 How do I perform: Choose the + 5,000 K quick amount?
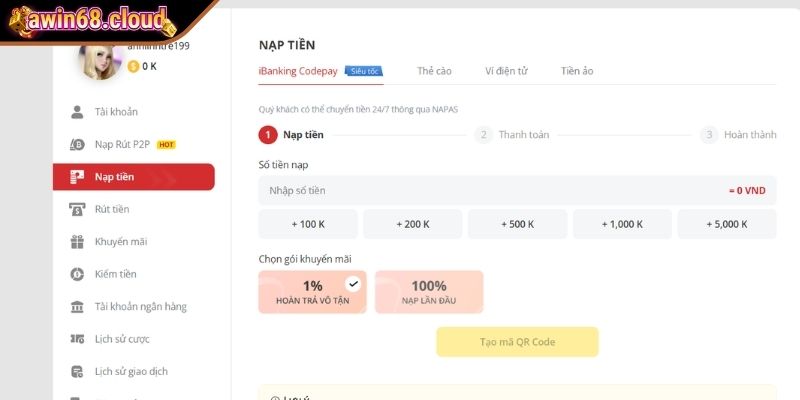point(726,224)
